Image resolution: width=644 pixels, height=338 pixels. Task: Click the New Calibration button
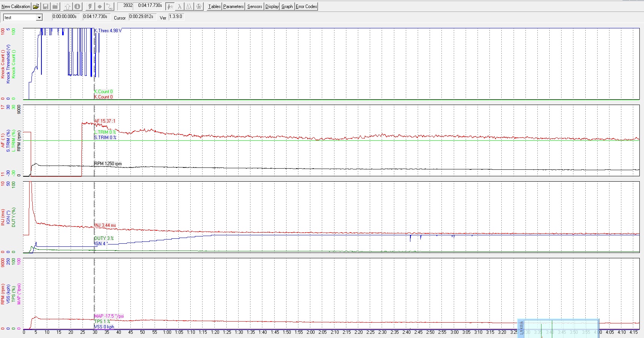click(x=16, y=7)
